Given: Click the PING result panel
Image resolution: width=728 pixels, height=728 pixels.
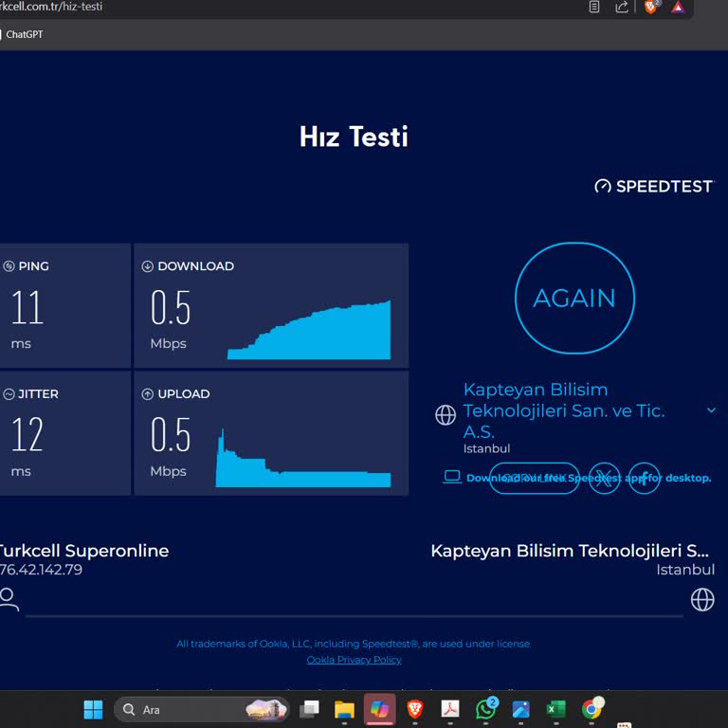Looking at the screenshot, I should (x=65, y=305).
